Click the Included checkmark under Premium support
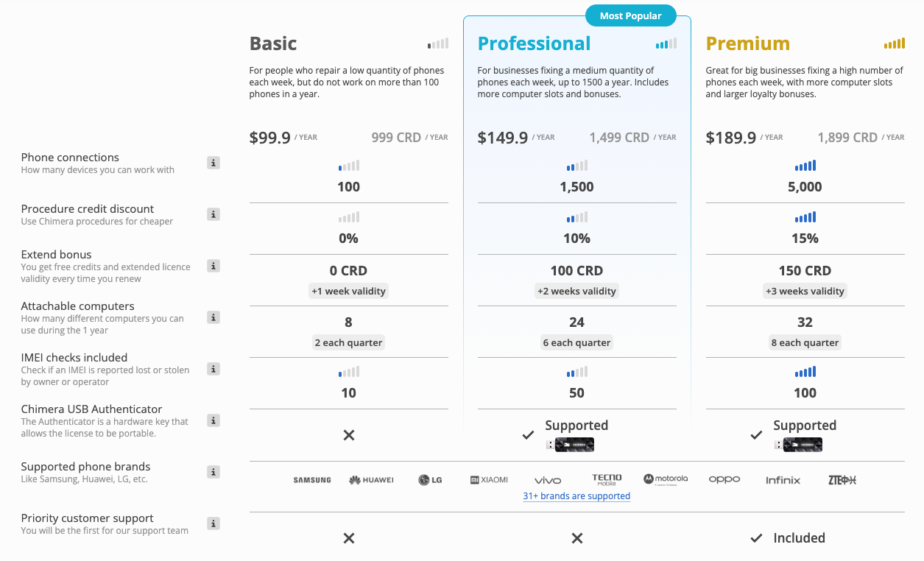This screenshot has width=924, height=561. click(x=756, y=538)
